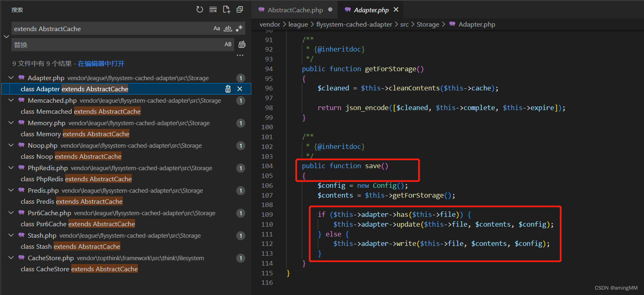Switch to the Adapter.php editor tab
Screen dimensions: 644x295
[x=371, y=10]
